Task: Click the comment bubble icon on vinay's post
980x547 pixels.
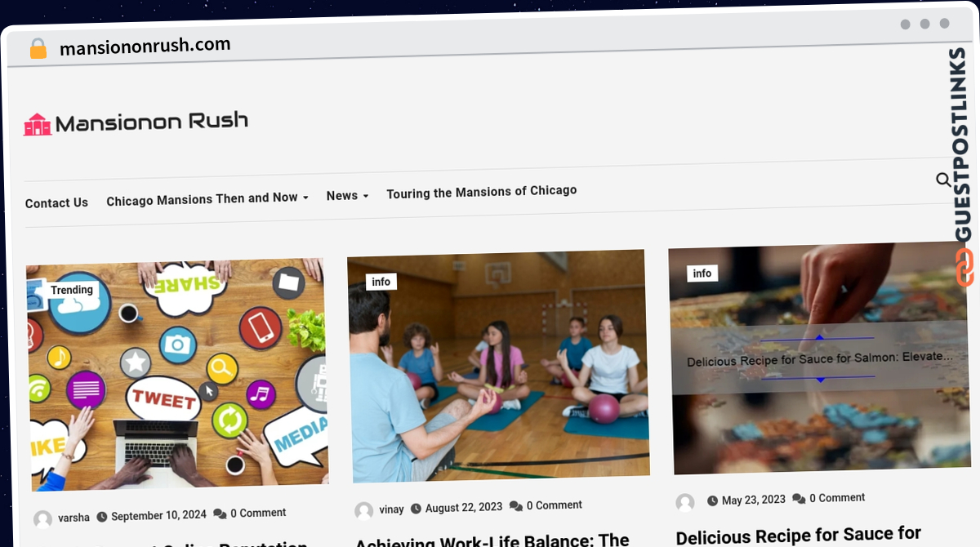Action: pos(516,506)
